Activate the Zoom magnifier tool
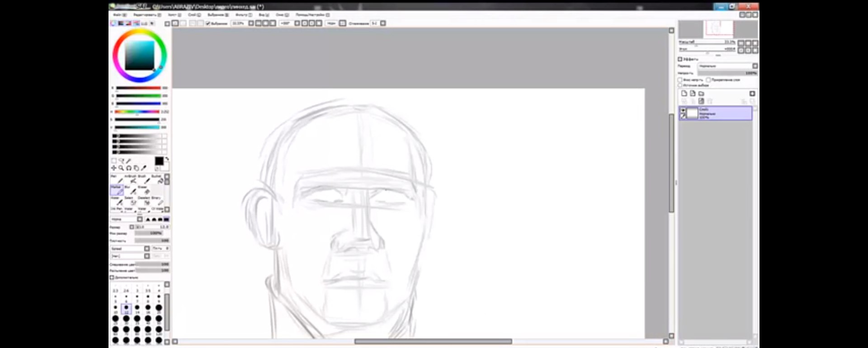This screenshot has height=348, width=868. [121, 168]
